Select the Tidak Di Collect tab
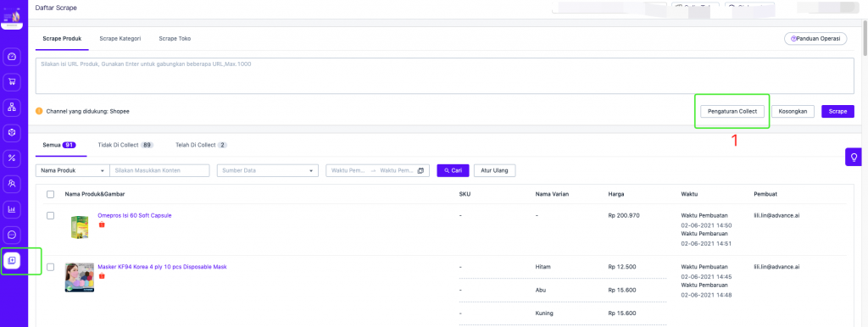 [125, 145]
